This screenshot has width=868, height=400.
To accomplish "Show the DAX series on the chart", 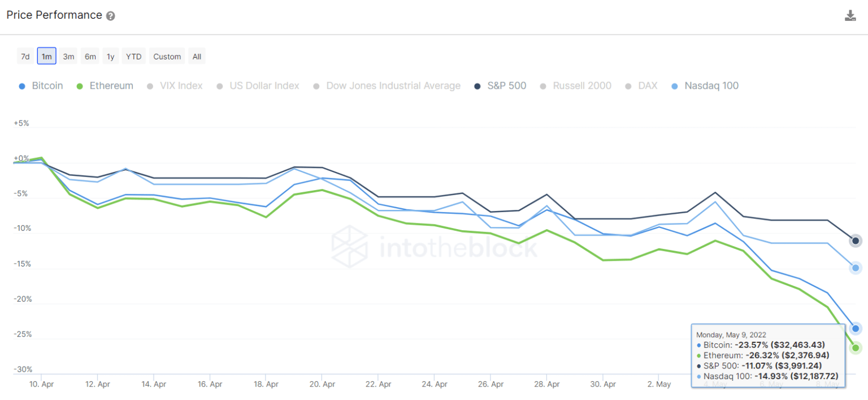I will (x=627, y=85).
